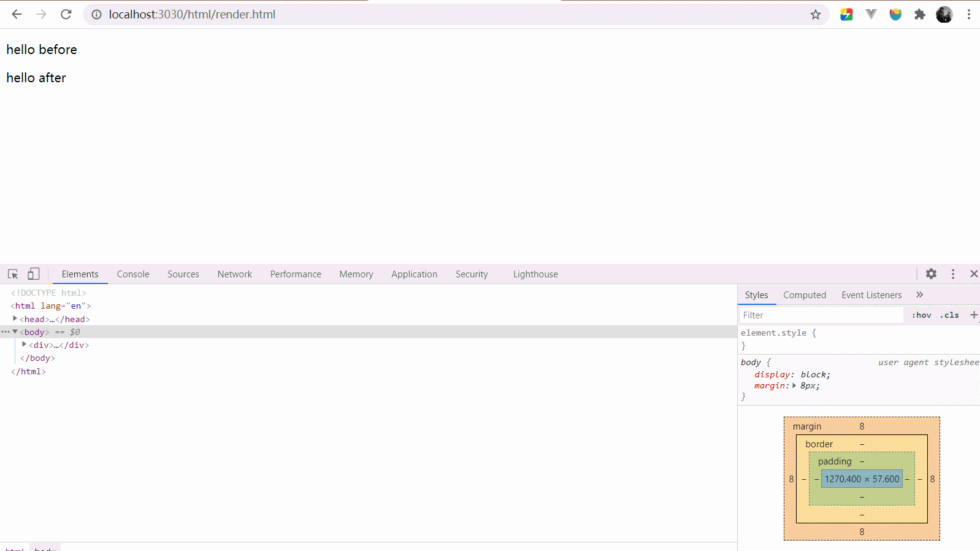Click the box model padding label
Viewport: 980px width, 551px height.
click(835, 461)
